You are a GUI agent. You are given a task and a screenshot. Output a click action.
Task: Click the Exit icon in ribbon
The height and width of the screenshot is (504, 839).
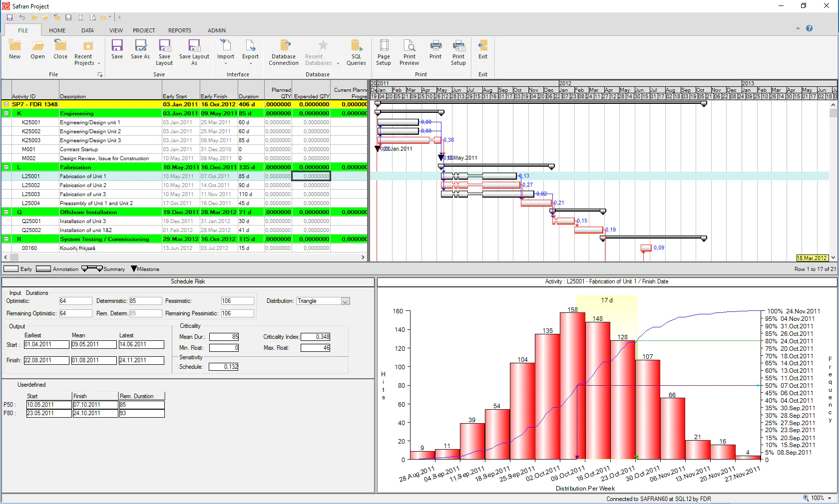pos(482,49)
